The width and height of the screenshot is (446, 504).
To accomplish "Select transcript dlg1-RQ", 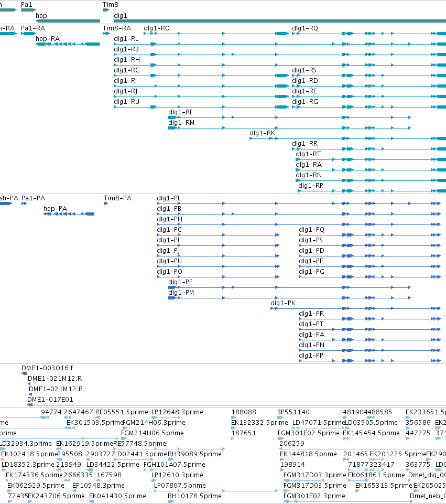I will 369,34.
